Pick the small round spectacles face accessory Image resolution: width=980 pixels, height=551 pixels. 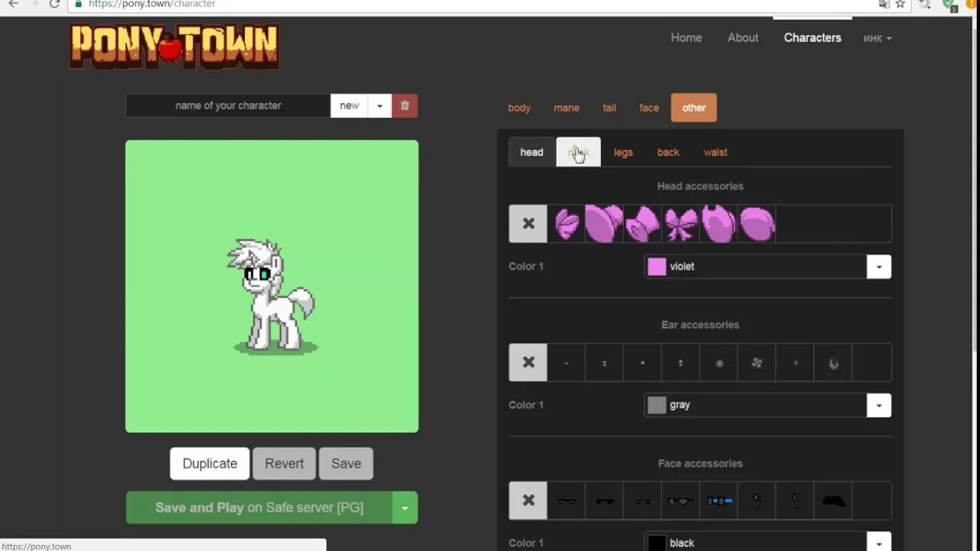coord(642,500)
